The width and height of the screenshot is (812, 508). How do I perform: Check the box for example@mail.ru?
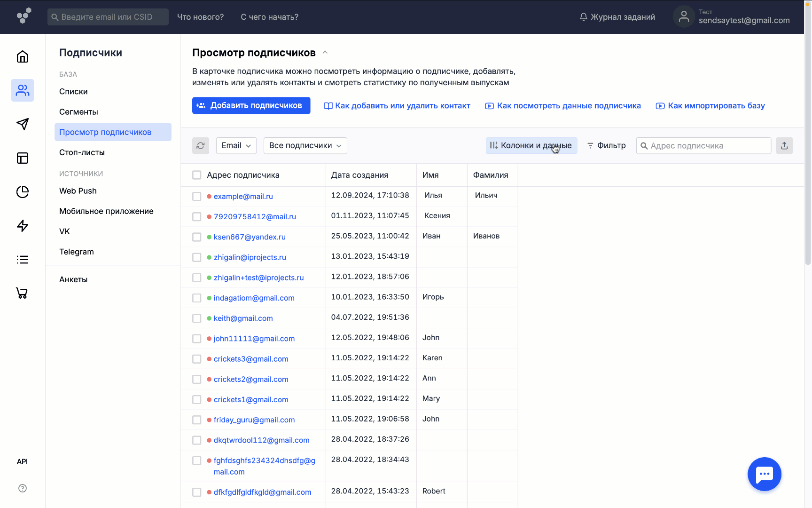197,197
